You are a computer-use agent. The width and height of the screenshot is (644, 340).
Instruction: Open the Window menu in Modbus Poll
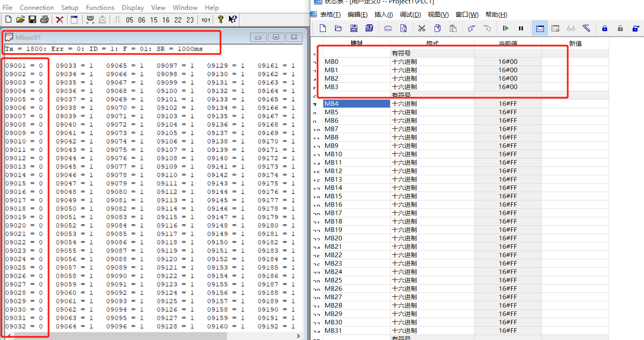coord(185,8)
